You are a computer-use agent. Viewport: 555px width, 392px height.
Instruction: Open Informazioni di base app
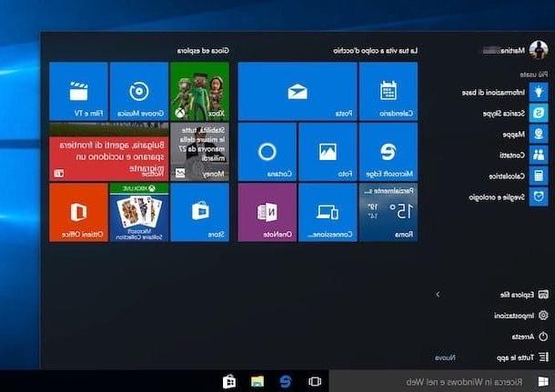click(504, 93)
